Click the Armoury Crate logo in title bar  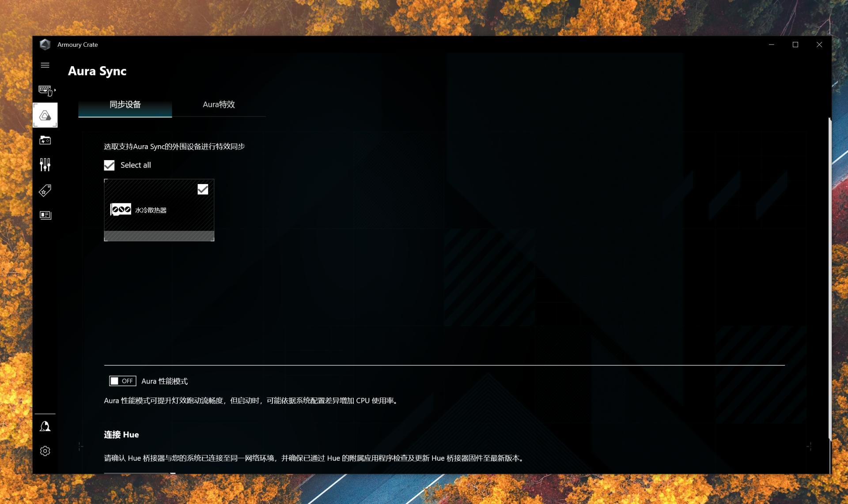pos(45,45)
